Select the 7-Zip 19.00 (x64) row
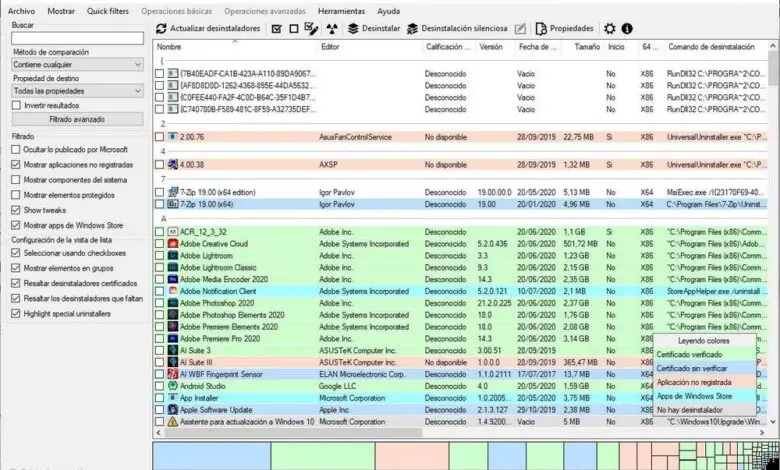Viewport: 780px width, 470px height. point(460,204)
